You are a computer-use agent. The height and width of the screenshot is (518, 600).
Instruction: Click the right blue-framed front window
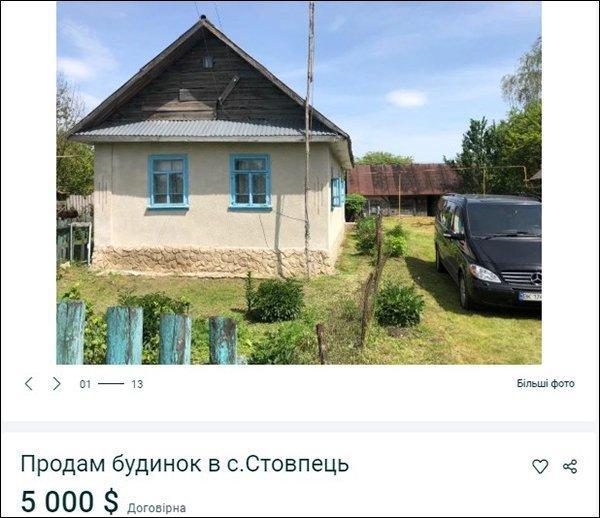(x=250, y=183)
